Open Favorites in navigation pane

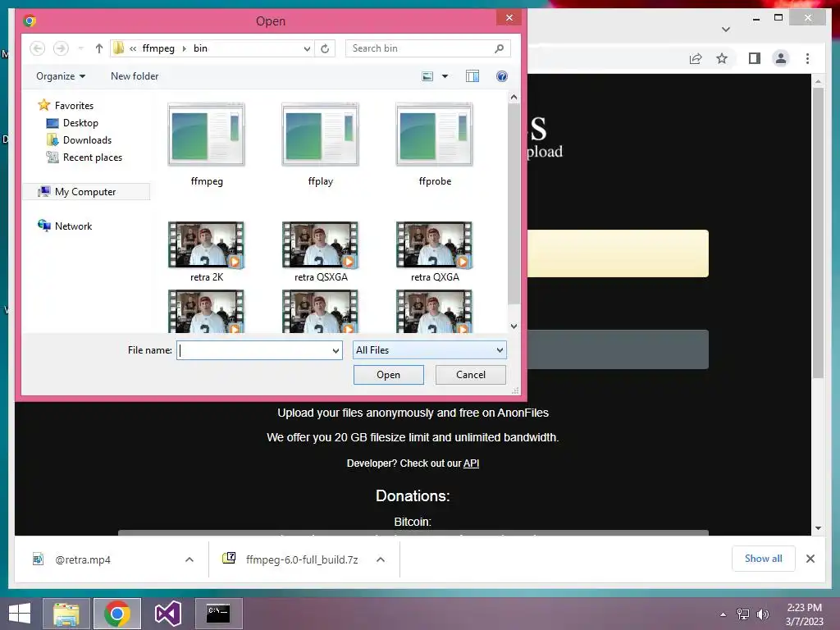pyautogui.click(x=66, y=106)
